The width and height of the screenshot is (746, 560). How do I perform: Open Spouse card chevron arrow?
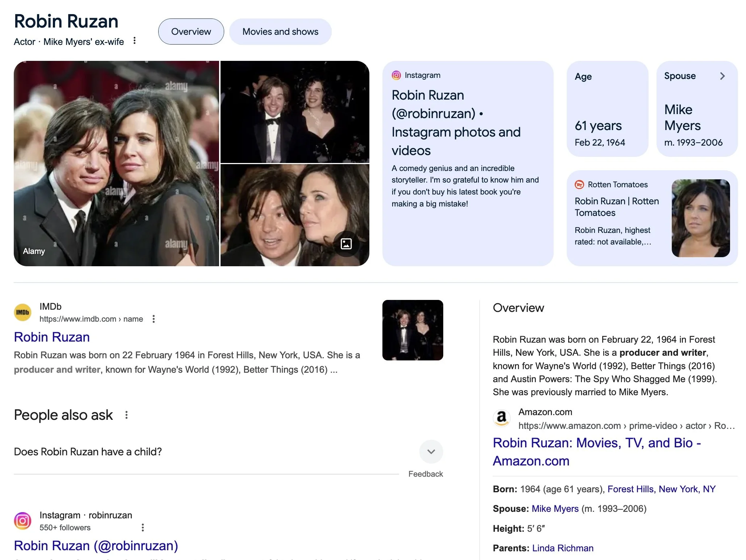click(722, 76)
